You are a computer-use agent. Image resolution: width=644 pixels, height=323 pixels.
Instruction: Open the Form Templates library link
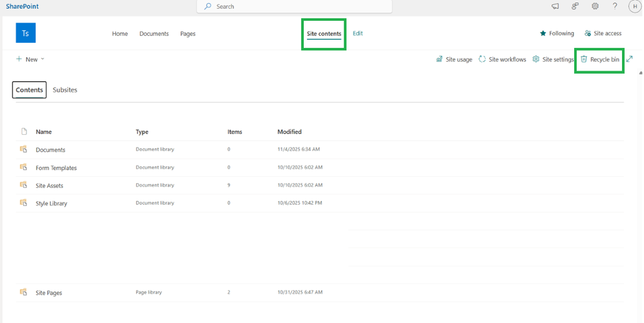pos(56,167)
